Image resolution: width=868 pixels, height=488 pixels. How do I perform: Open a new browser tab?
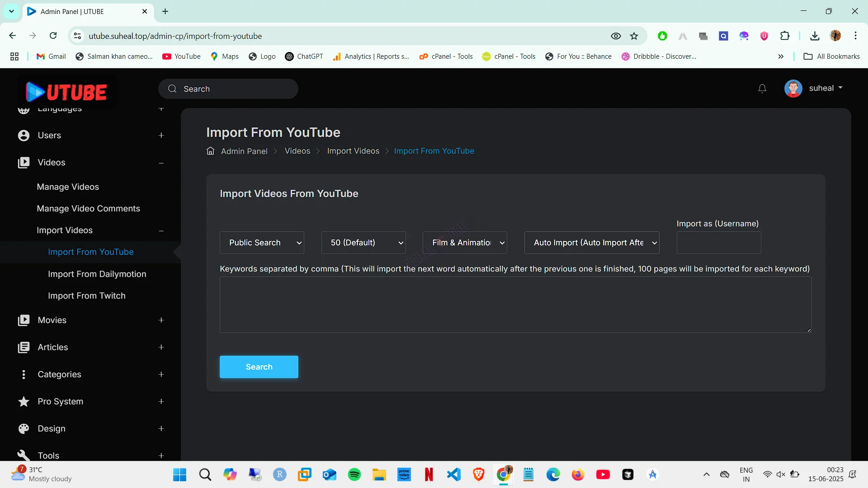tap(165, 11)
